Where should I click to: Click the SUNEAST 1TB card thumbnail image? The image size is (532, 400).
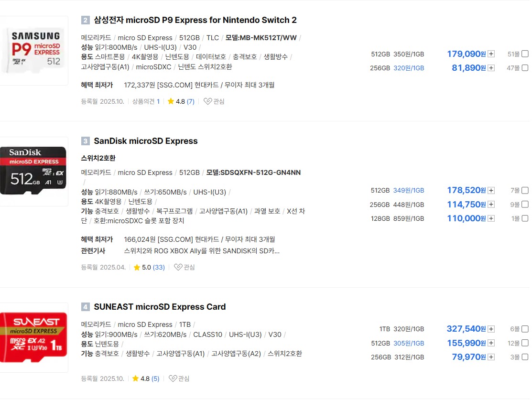coord(33,337)
